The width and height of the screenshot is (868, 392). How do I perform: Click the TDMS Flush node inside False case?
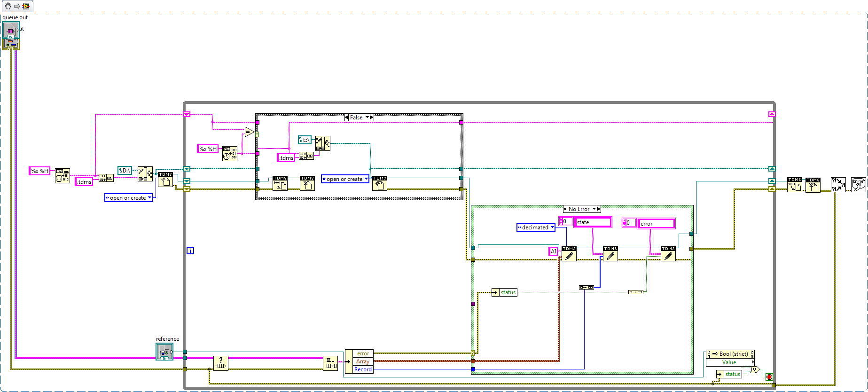280,183
